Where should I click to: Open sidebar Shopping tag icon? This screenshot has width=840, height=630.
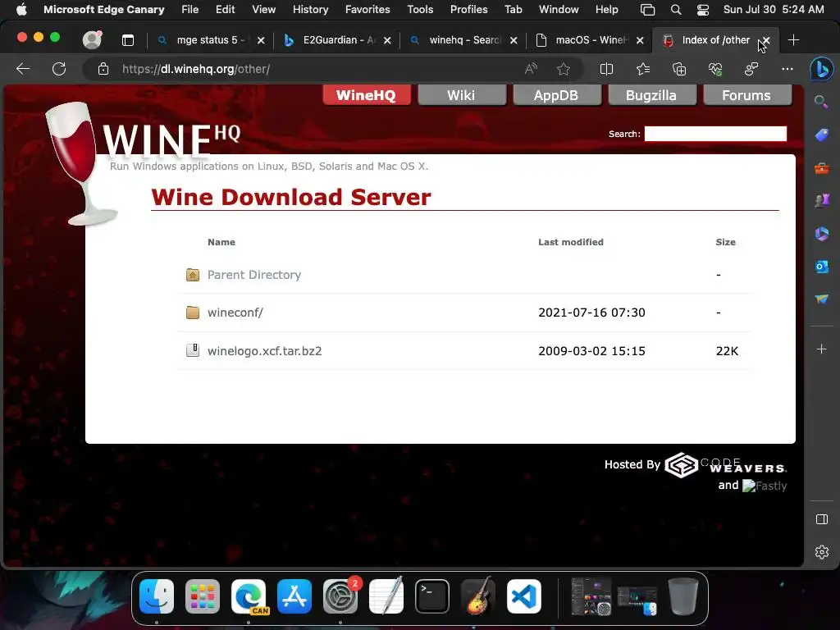tap(821, 135)
